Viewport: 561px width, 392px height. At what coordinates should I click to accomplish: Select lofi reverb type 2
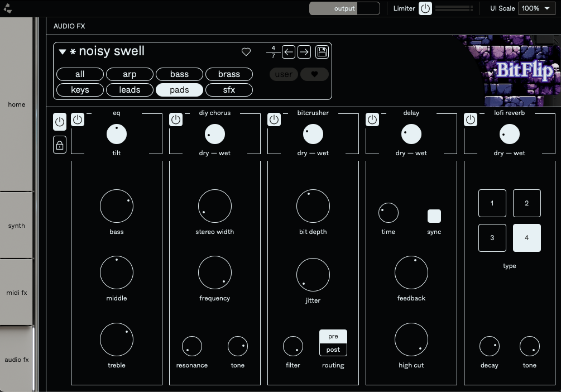pos(526,203)
